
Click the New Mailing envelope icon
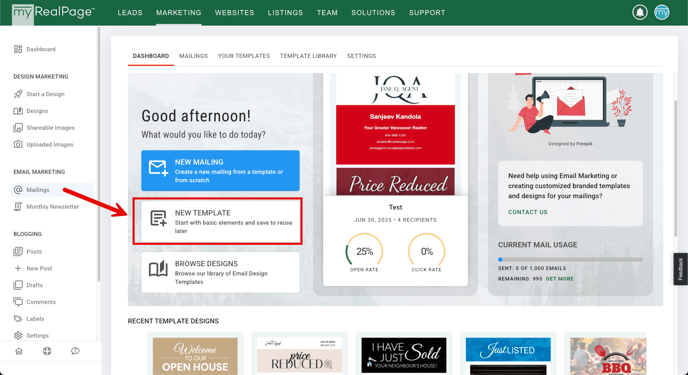point(158,168)
